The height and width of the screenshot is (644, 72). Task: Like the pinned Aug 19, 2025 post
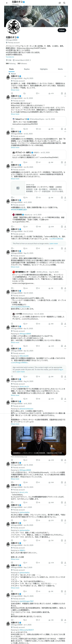point(37,93)
